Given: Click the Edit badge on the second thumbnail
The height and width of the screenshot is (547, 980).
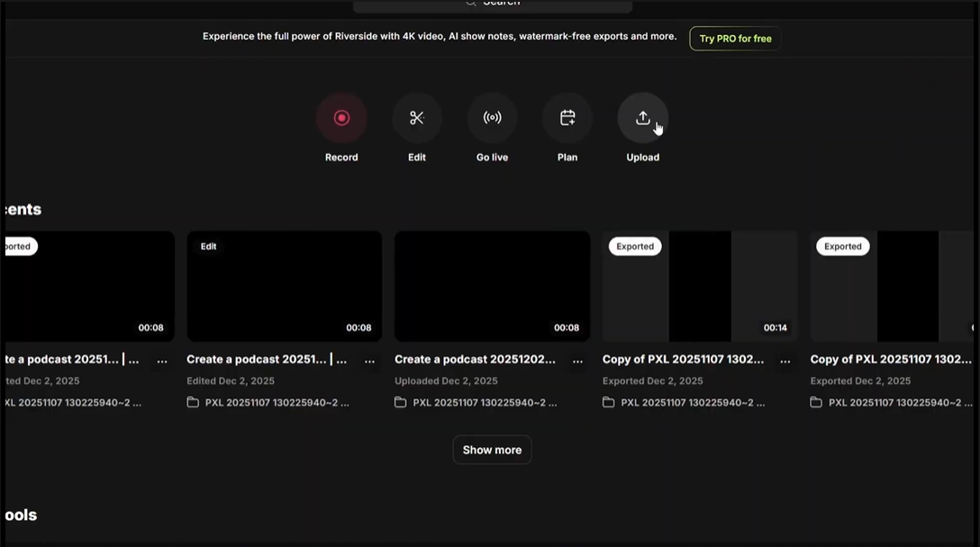Looking at the screenshot, I should point(208,246).
